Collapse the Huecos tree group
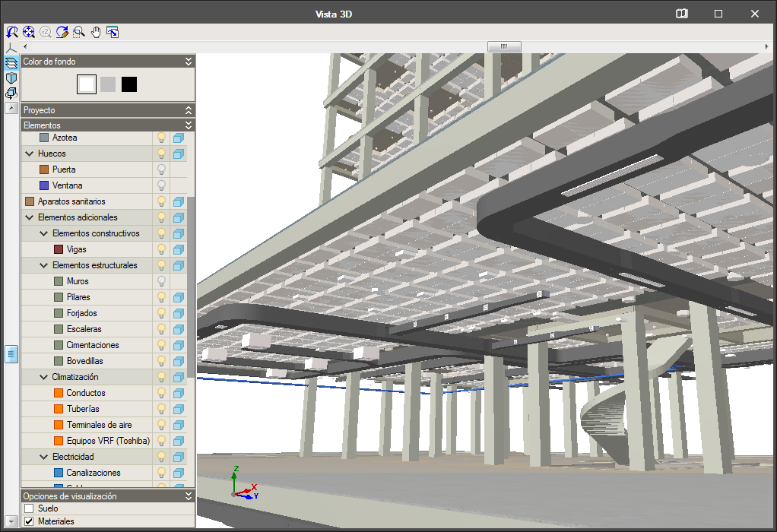Screen dimensions: 777x532 (29, 154)
